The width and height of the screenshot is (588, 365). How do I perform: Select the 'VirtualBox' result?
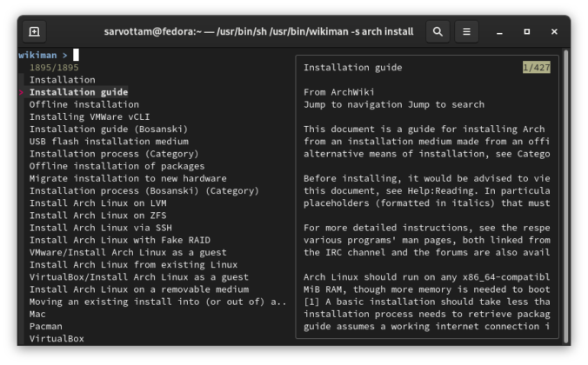point(57,339)
